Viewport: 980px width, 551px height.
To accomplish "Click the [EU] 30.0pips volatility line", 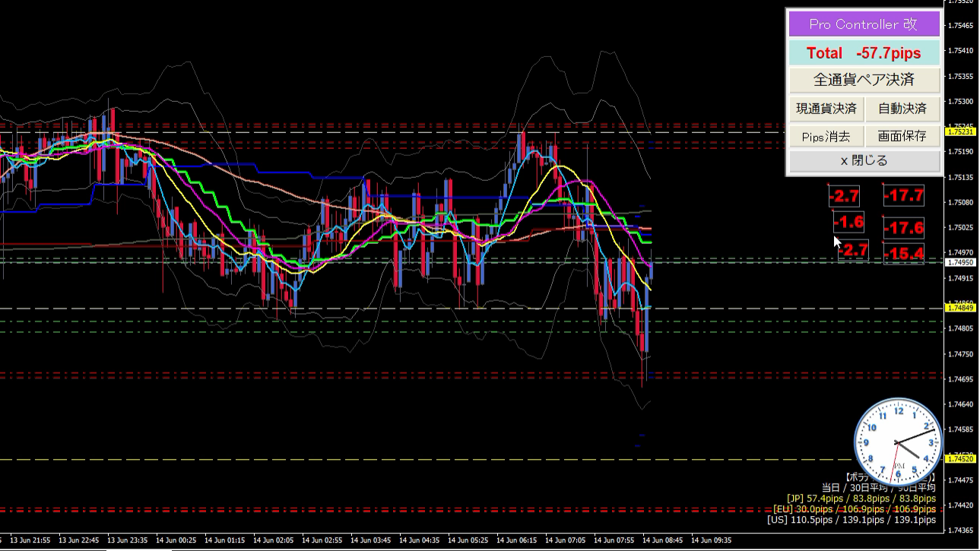I will (855, 509).
